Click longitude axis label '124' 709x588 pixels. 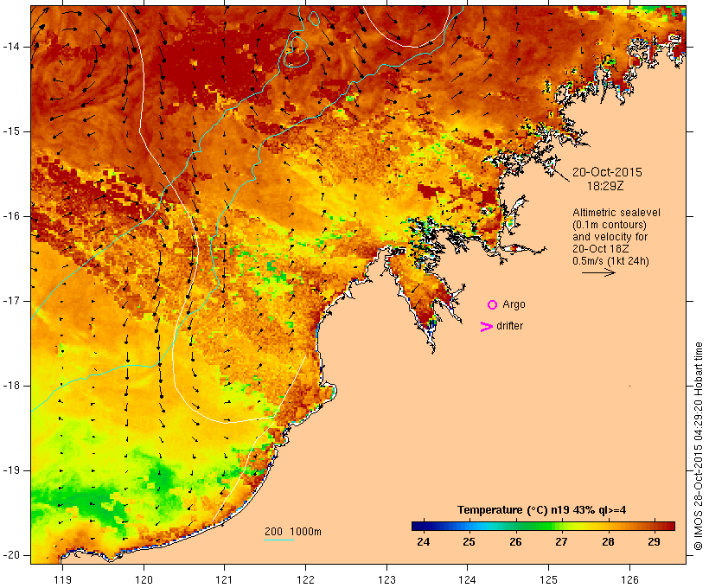coord(467,580)
